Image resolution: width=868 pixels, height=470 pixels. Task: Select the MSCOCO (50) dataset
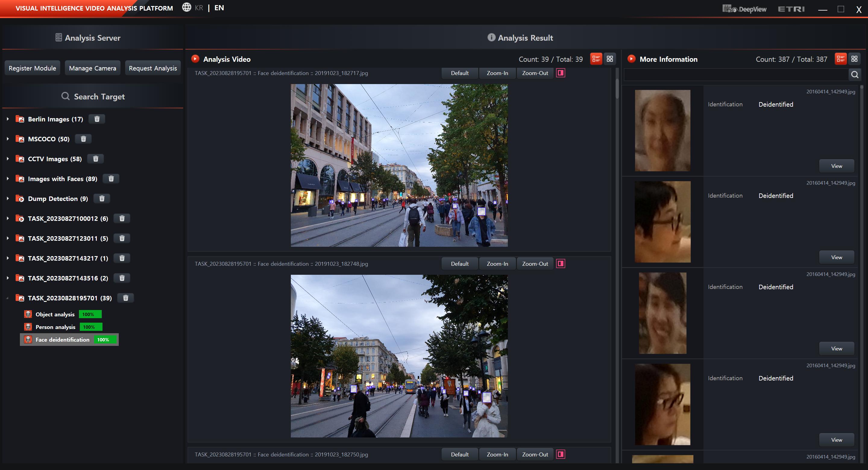(x=49, y=139)
